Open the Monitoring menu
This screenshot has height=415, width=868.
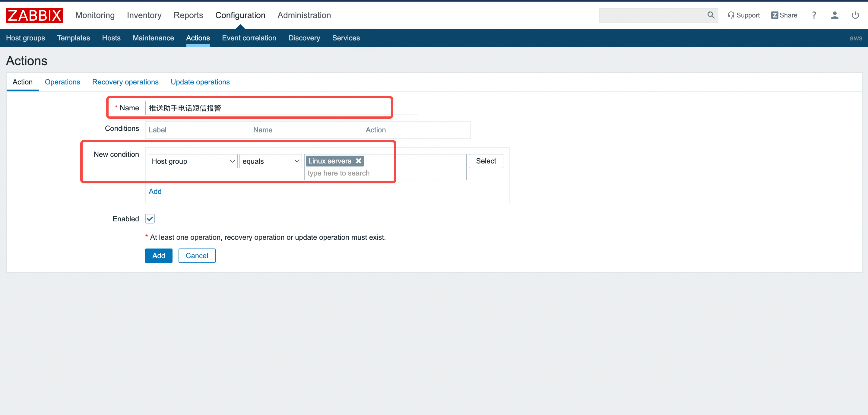tap(95, 15)
